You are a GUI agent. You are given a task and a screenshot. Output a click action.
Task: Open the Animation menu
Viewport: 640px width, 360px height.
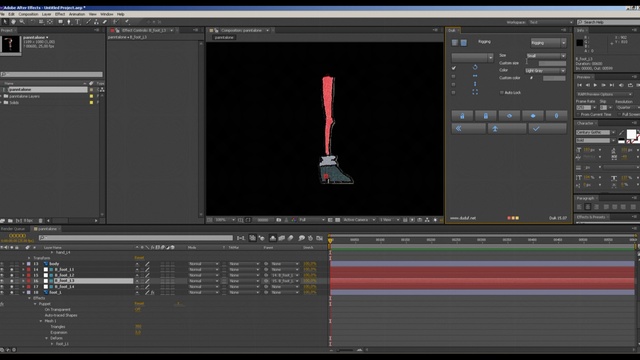(77, 14)
